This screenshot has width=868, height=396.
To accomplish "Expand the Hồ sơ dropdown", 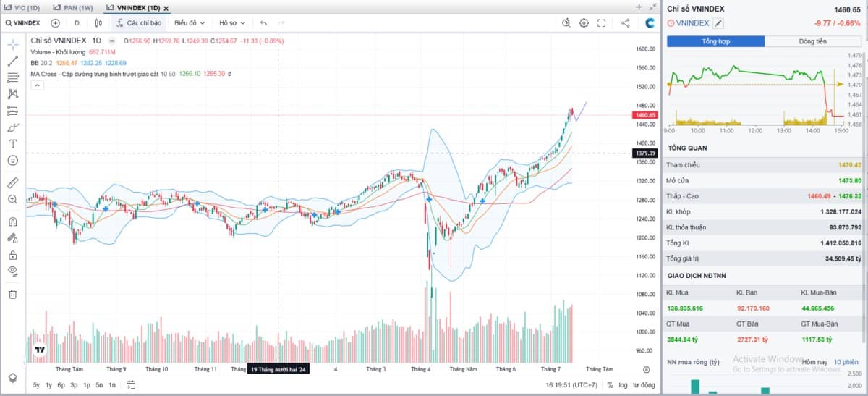I will [232, 23].
